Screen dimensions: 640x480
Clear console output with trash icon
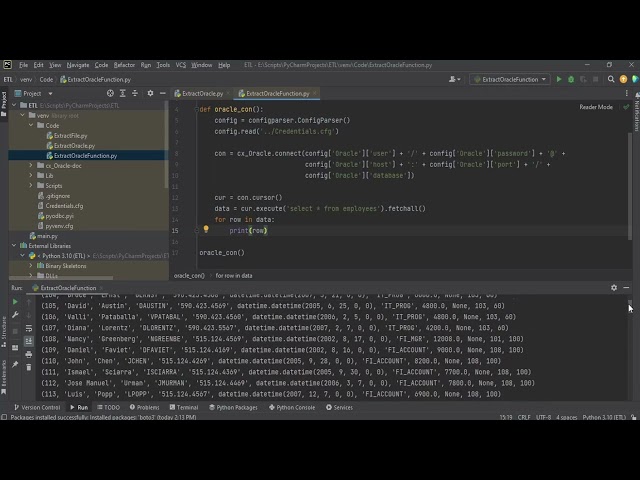tap(29, 367)
